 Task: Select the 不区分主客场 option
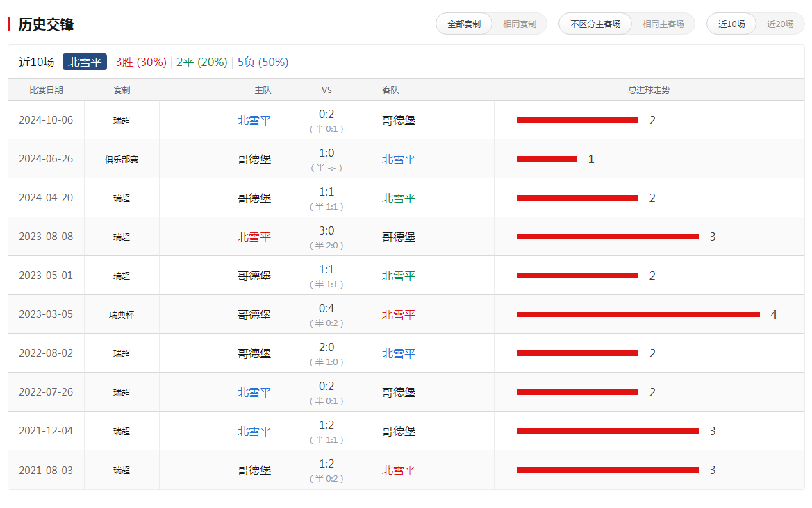point(595,24)
